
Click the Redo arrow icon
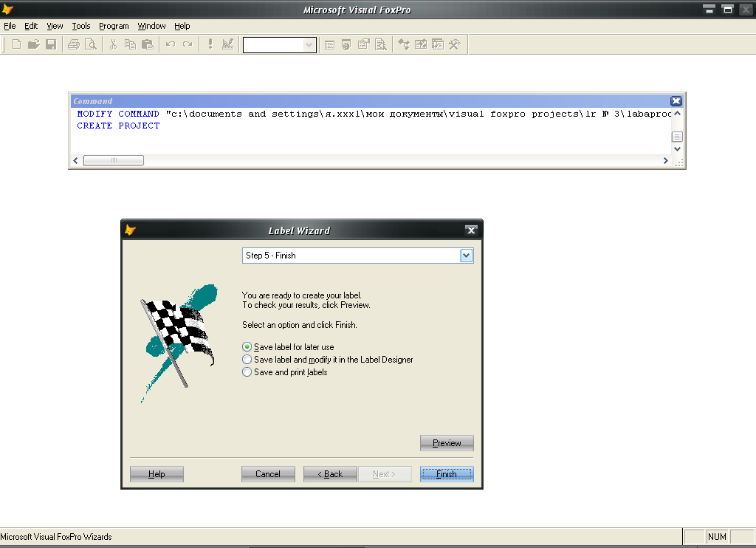pyautogui.click(x=188, y=45)
